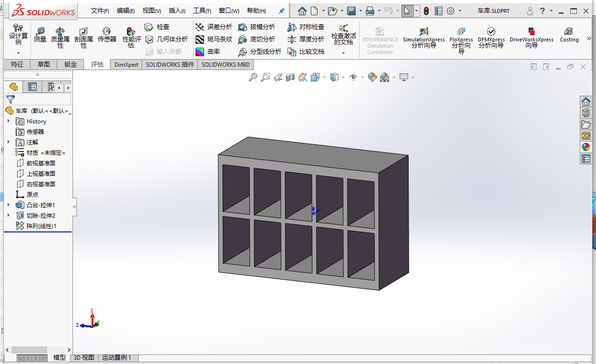The height and width of the screenshot is (364, 596).
Task: Open Parting Line Analysis (分型线分析)
Action: click(260, 51)
